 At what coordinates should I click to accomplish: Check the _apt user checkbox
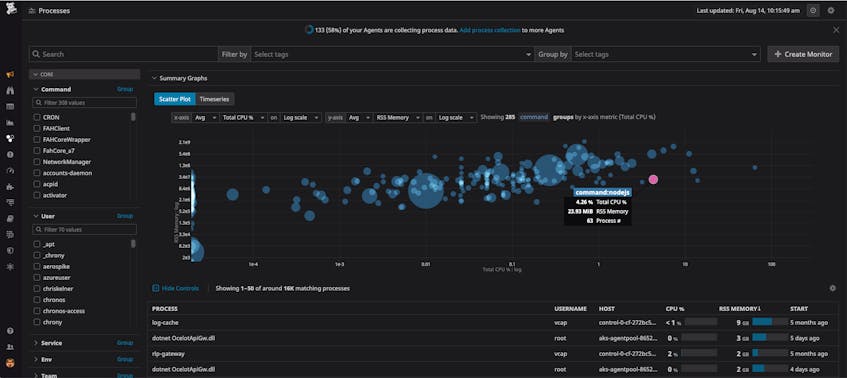(x=37, y=244)
